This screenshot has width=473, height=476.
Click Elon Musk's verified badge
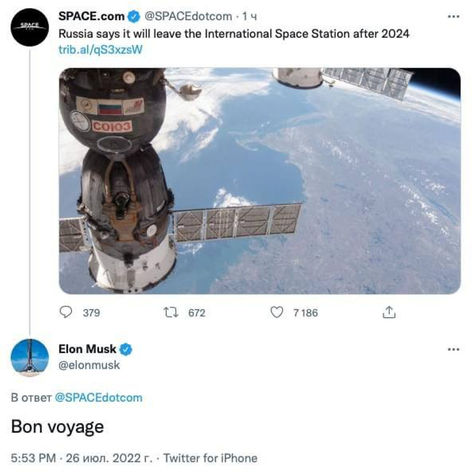tap(126, 349)
